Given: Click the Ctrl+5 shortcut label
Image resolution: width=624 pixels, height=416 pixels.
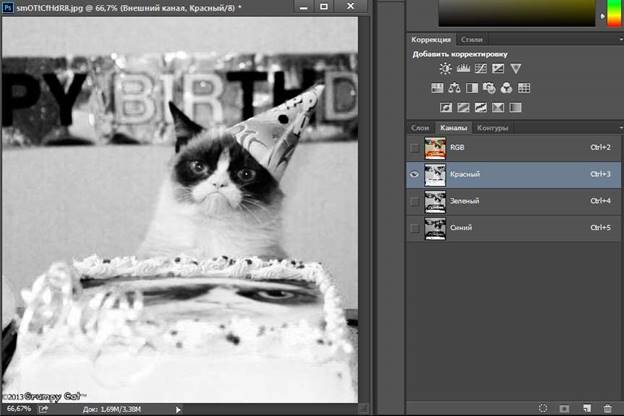Looking at the screenshot, I should (x=600, y=228).
